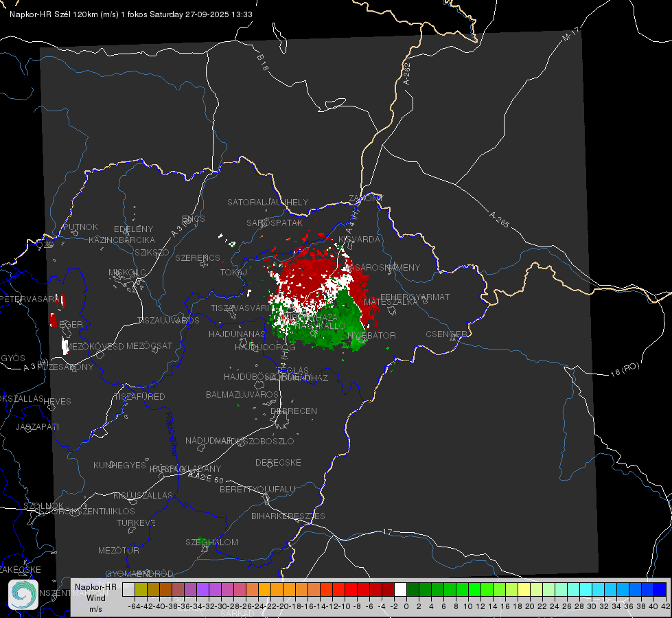Click the KISÚJSZÁLLÁS label
The image size is (672, 618).
pos(143,495)
